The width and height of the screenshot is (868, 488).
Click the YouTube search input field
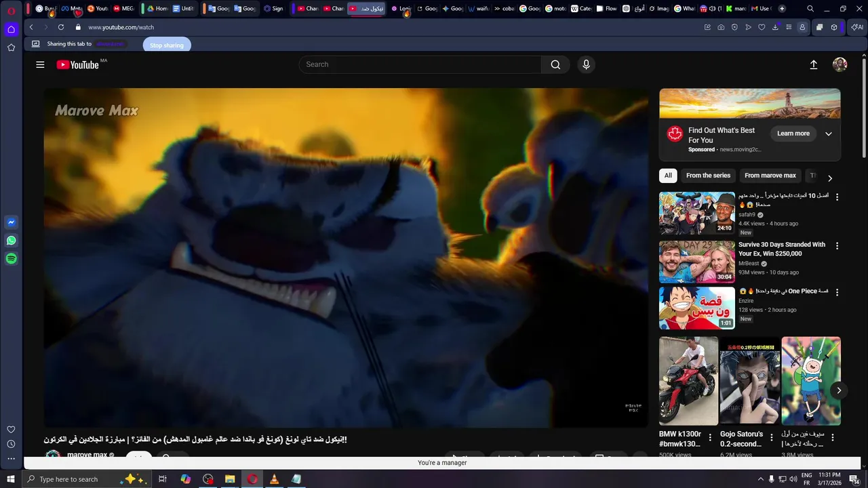[420, 64]
